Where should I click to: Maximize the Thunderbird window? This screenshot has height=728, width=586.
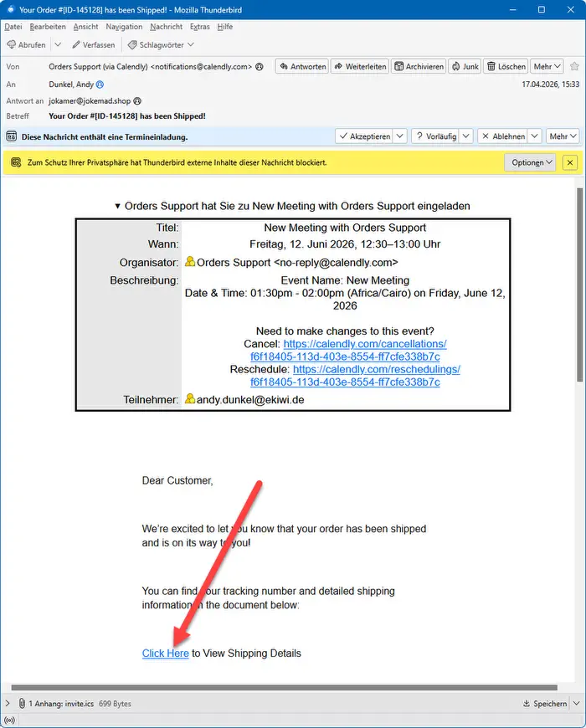(542, 9)
